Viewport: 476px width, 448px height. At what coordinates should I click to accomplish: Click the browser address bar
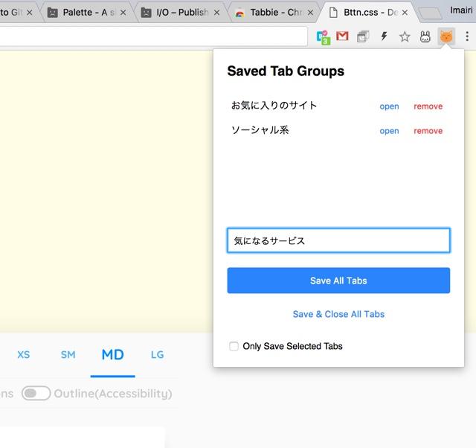click(x=153, y=36)
